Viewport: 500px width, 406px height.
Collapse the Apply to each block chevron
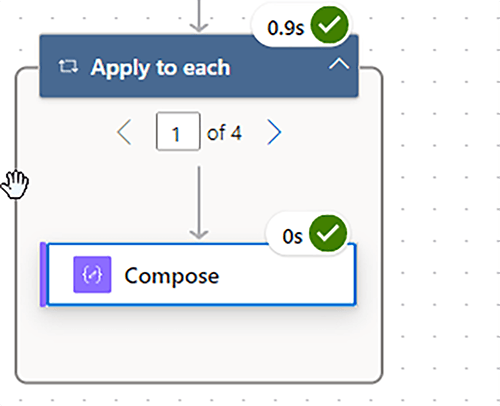coord(339,63)
